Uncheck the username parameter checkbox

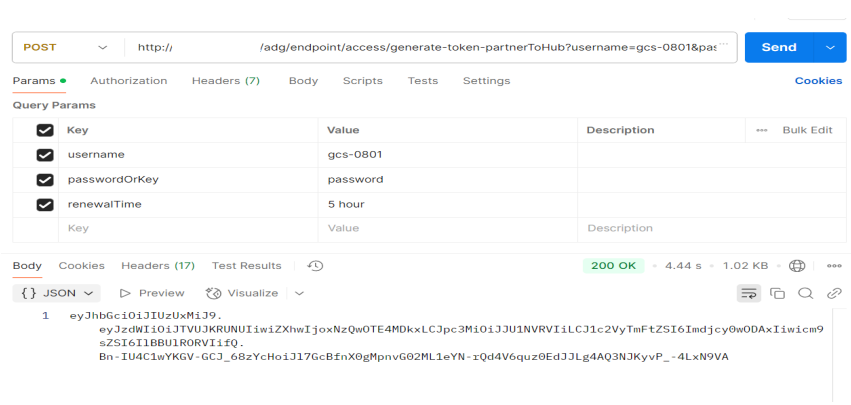(44, 155)
